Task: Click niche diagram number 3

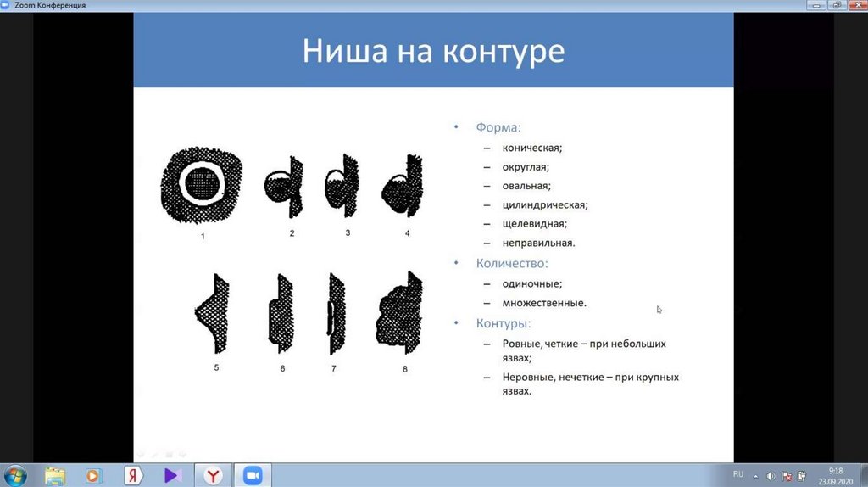Action: 341,186
